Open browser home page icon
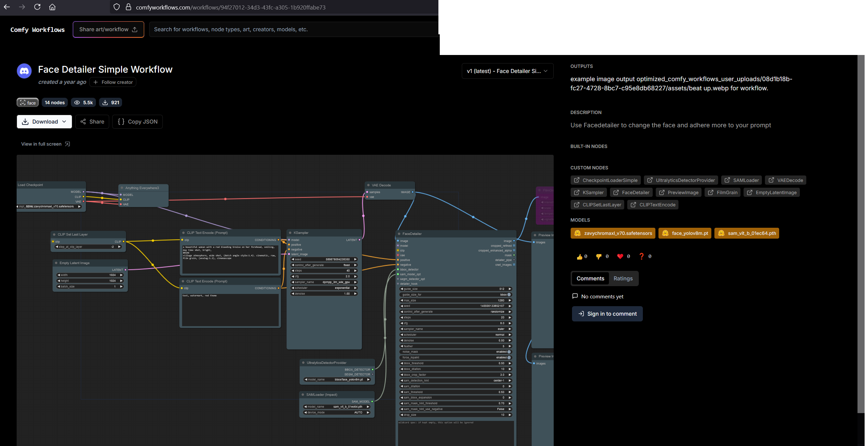 [52, 7]
